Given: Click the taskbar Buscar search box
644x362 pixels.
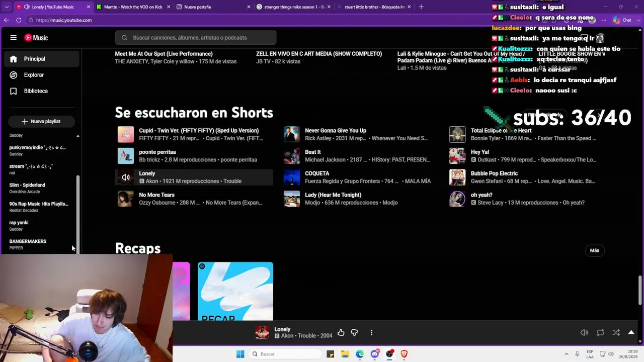Looking at the screenshot, I should tap(285, 354).
